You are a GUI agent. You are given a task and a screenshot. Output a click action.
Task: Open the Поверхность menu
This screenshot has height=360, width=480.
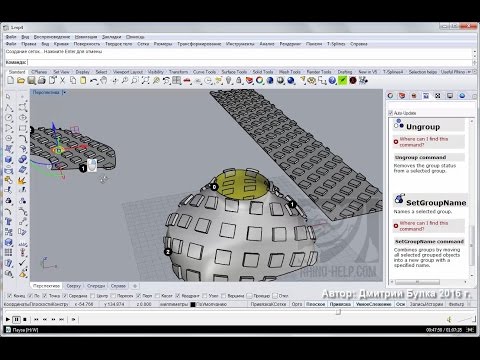pos(87,44)
